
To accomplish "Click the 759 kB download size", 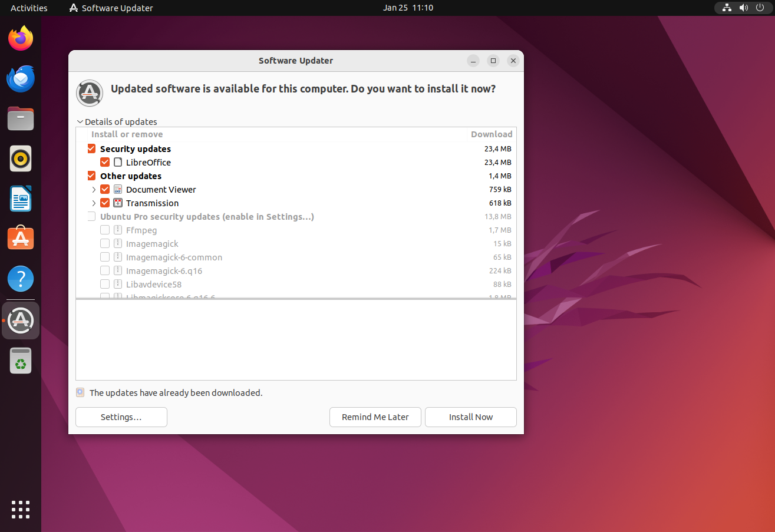I will (x=500, y=189).
